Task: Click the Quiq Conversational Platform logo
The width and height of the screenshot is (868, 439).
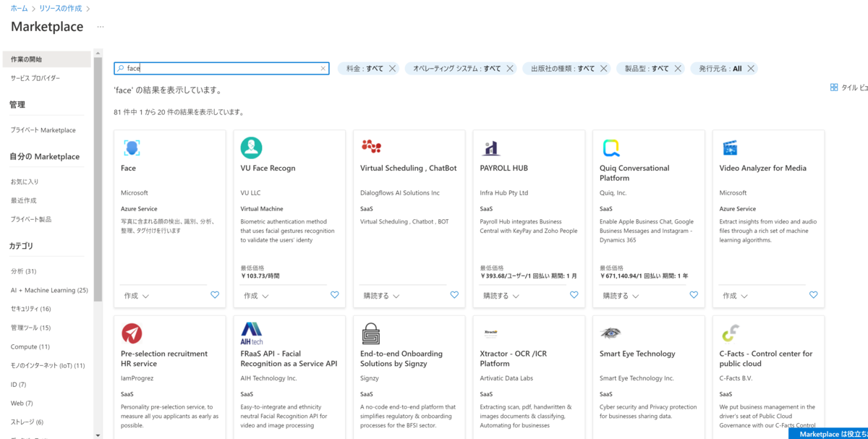Action: tap(611, 148)
